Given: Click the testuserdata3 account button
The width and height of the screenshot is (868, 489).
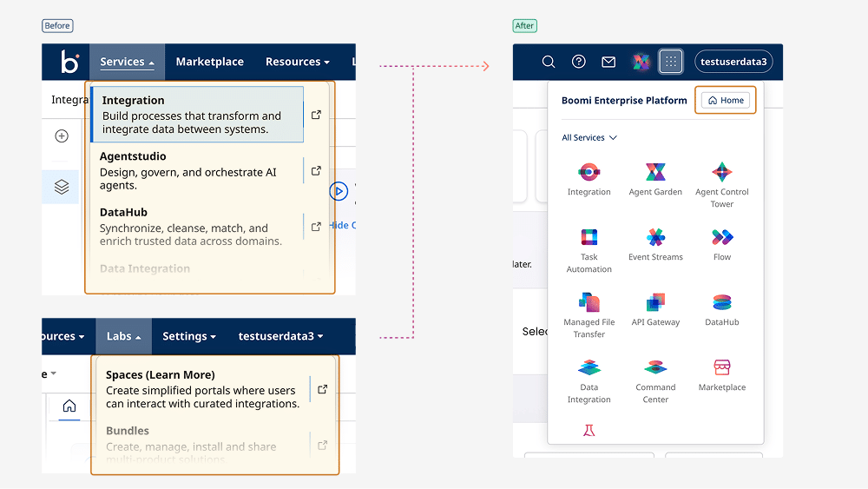Looking at the screenshot, I should click(x=733, y=62).
